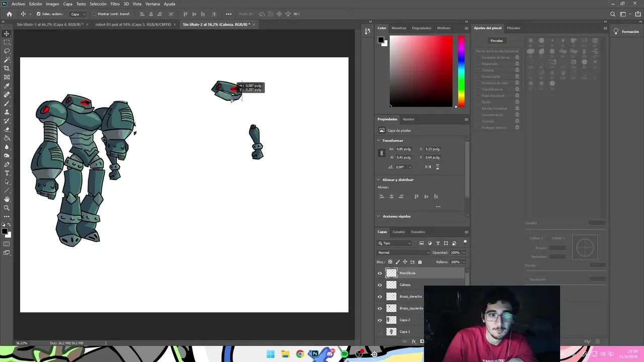Select the Rectangular Marquee tool

pos(7,42)
